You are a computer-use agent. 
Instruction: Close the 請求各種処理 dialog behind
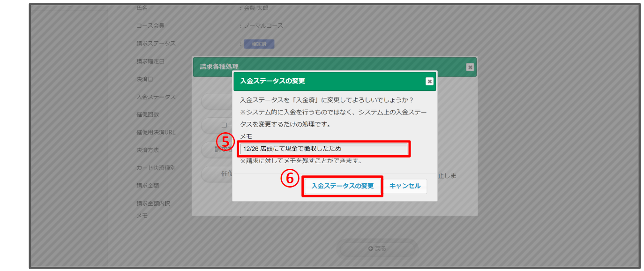470,67
